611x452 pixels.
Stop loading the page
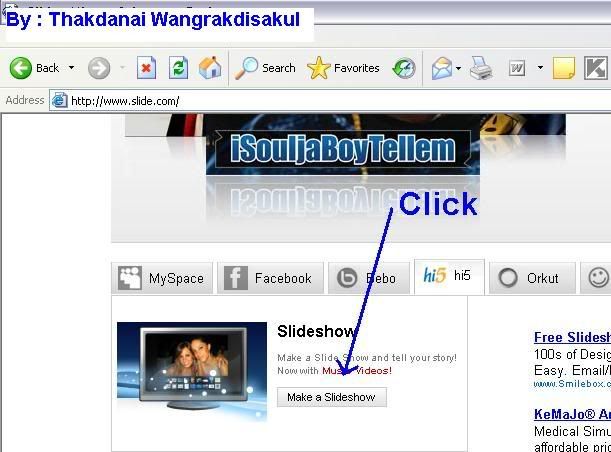pyautogui.click(x=146, y=68)
